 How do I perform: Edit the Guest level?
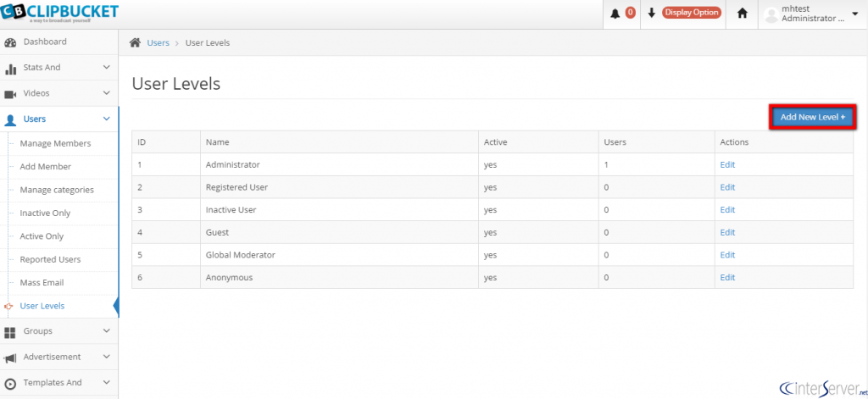click(x=727, y=232)
